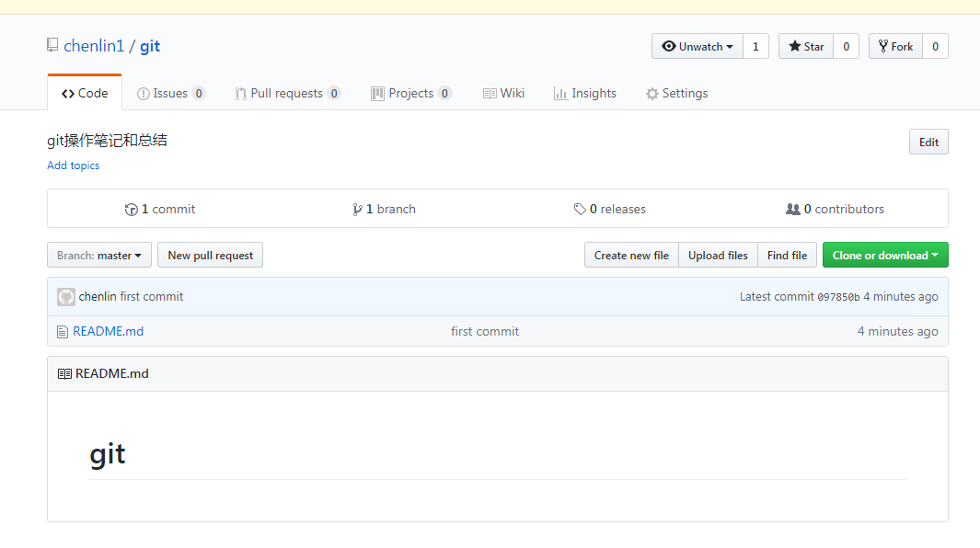The image size is (980, 548).
Task: Click the README.md preview panel title
Action: (112, 373)
